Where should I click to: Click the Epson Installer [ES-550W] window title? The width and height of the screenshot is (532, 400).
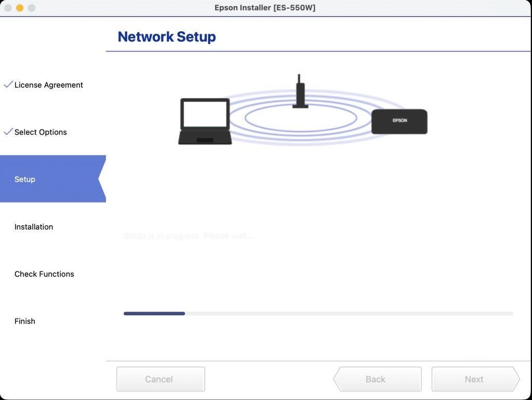(x=265, y=7)
